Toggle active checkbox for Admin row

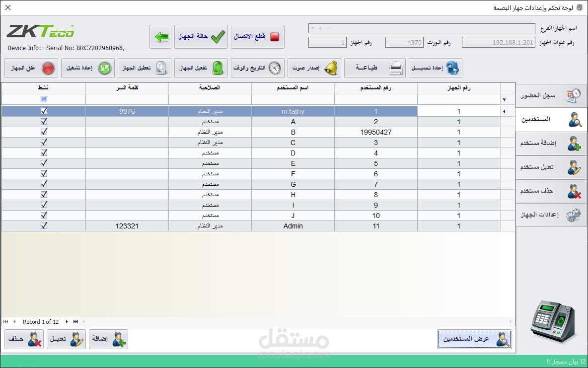click(x=44, y=226)
